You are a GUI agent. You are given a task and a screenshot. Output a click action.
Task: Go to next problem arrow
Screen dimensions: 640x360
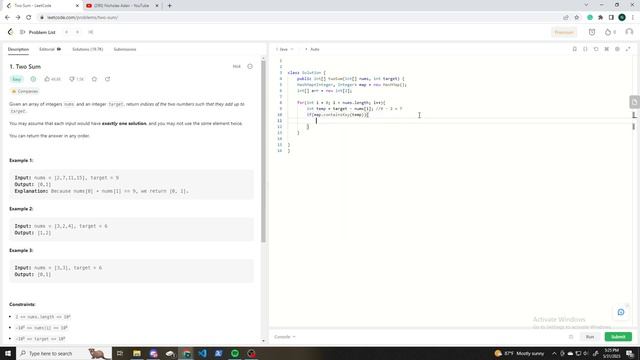(78, 32)
